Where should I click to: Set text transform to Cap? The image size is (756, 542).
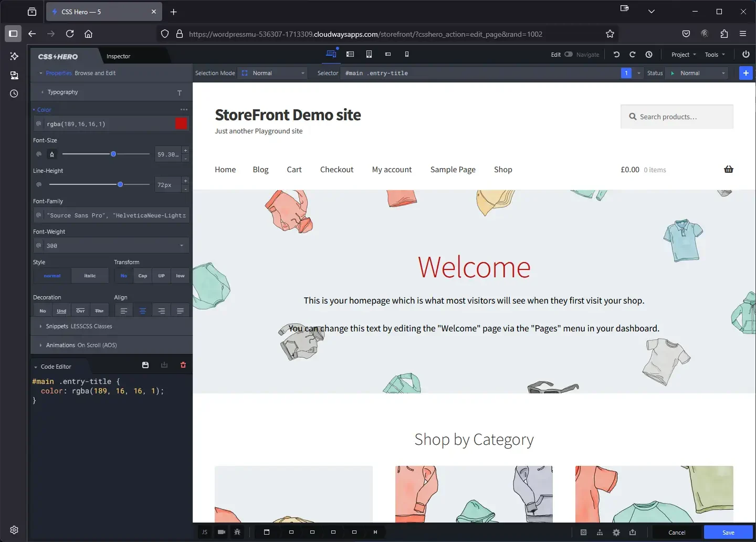tap(143, 276)
